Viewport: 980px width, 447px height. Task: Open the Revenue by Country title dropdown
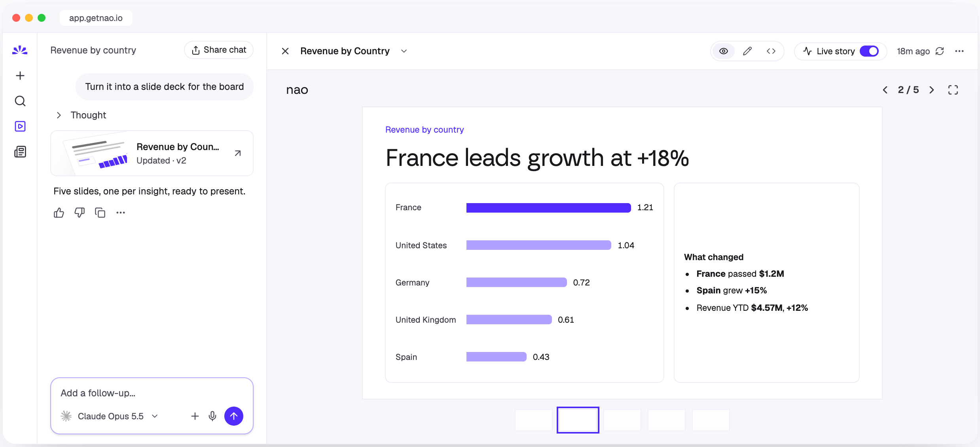point(404,51)
